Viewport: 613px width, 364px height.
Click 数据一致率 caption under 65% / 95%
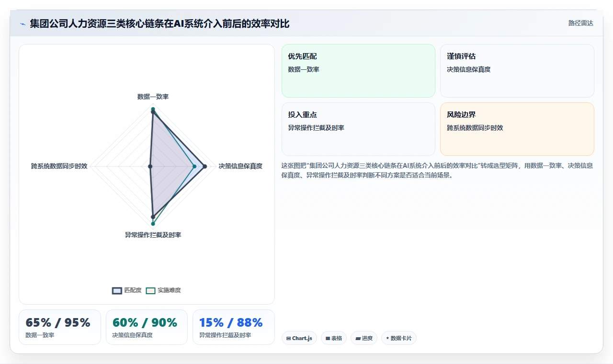40,335
